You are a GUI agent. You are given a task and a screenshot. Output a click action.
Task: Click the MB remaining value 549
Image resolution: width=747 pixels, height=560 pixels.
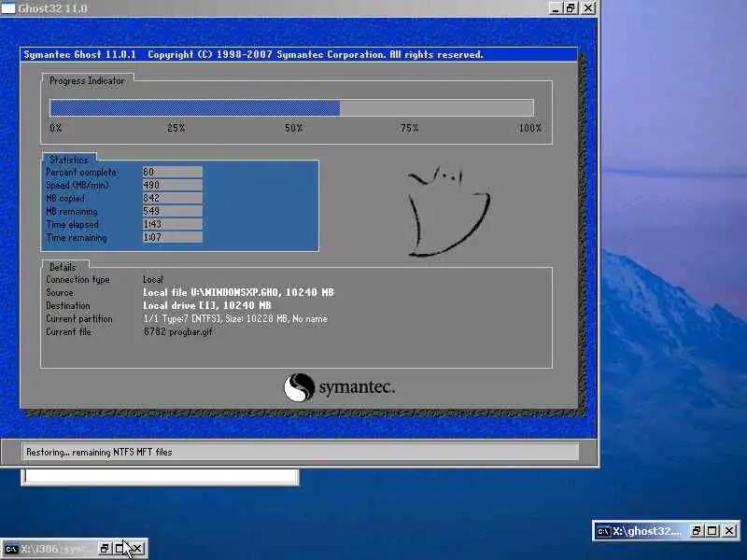tap(173, 211)
